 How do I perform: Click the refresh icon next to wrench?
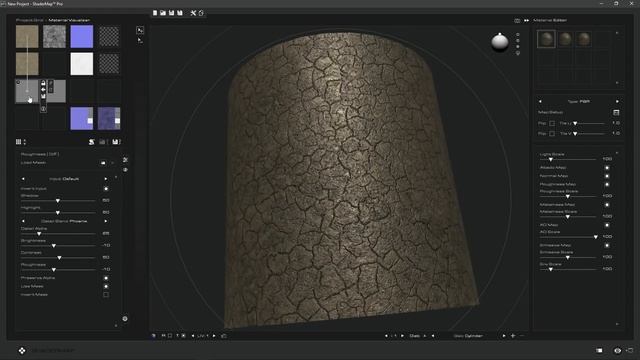point(201,13)
